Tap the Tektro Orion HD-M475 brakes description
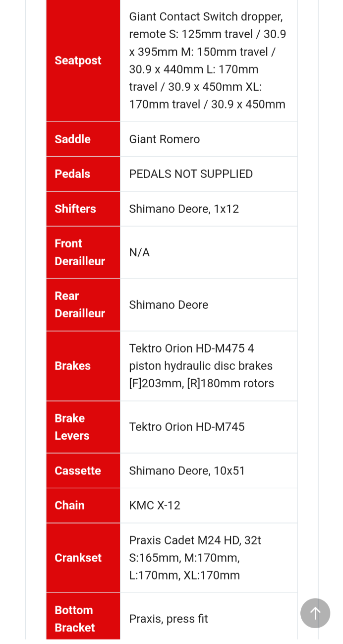The height and width of the screenshot is (644, 343). [201, 366]
